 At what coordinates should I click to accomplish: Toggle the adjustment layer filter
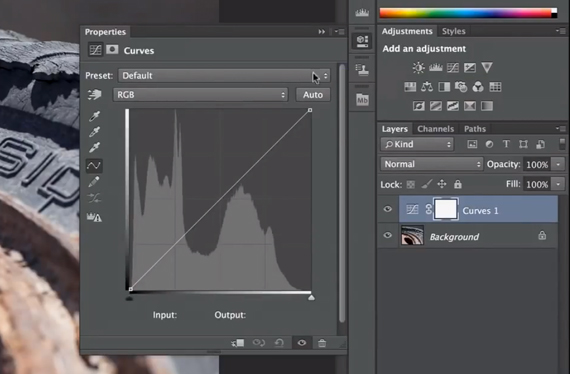[x=489, y=144]
